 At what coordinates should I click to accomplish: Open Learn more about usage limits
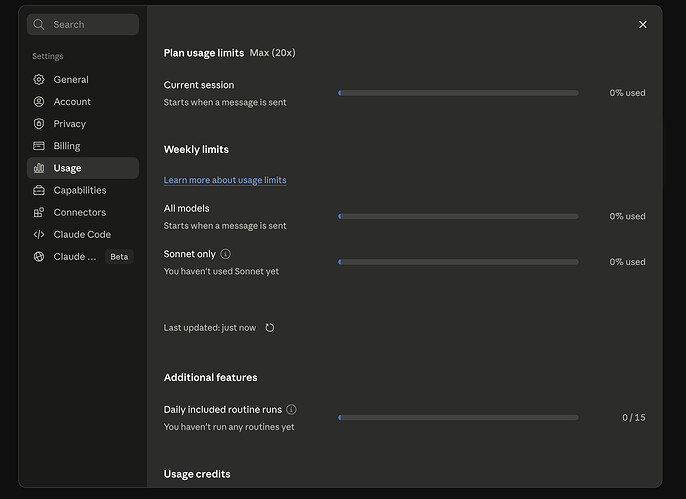tap(225, 180)
